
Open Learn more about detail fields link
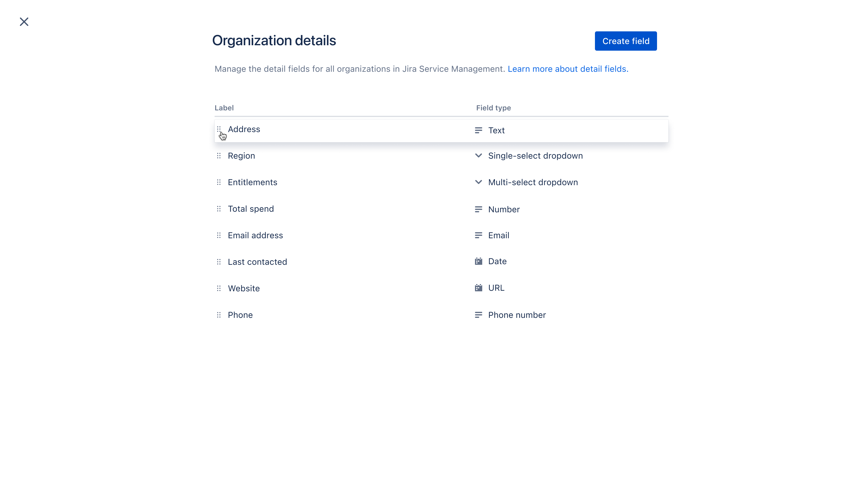click(x=567, y=69)
